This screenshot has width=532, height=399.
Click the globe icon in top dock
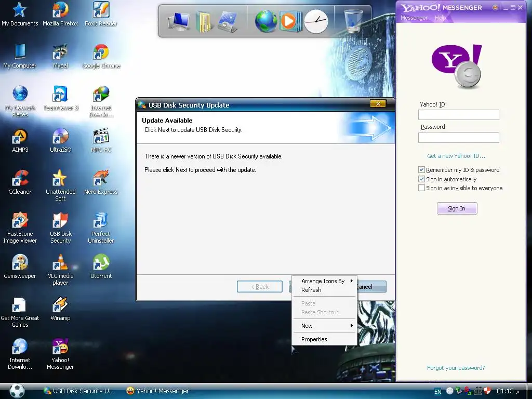[x=266, y=21]
